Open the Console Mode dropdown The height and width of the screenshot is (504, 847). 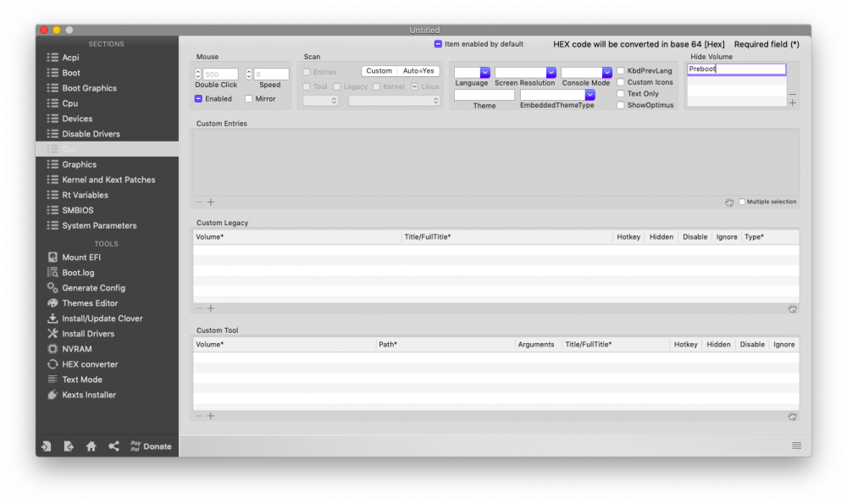[606, 72]
